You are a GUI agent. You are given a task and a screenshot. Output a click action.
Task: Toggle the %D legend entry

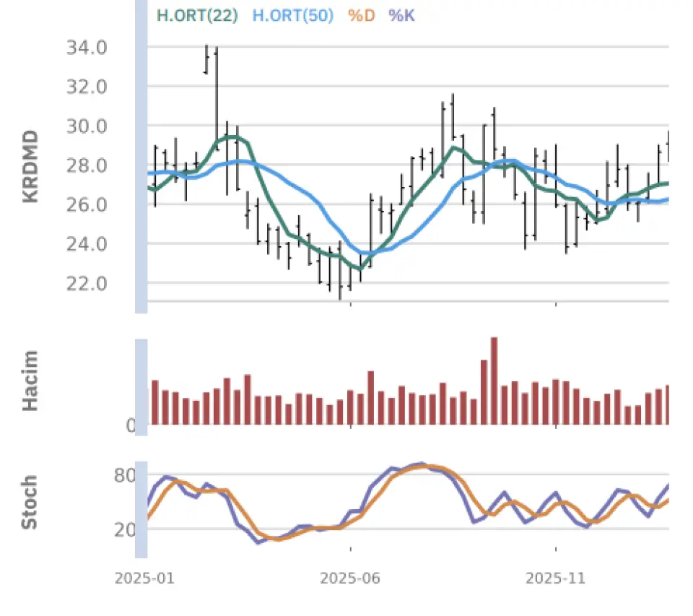(361, 15)
